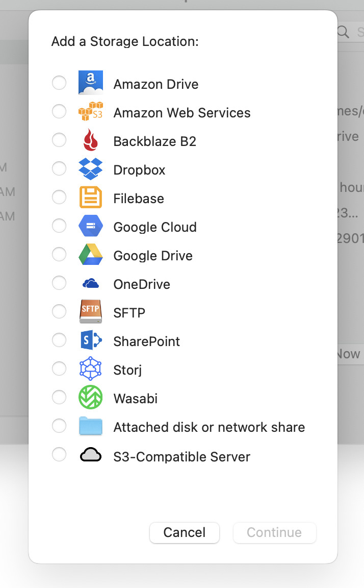This screenshot has height=588, width=364.
Task: Select the SharePoint radio button
Action: [x=59, y=340]
